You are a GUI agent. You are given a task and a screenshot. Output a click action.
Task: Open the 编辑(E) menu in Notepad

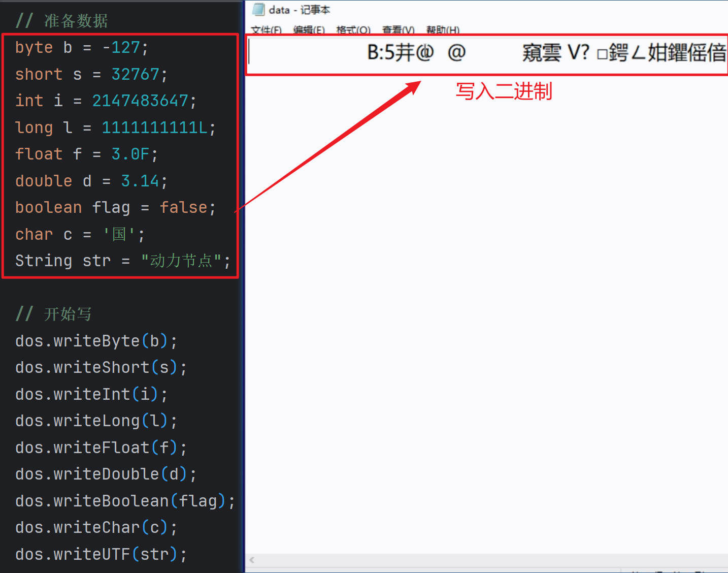point(309,30)
